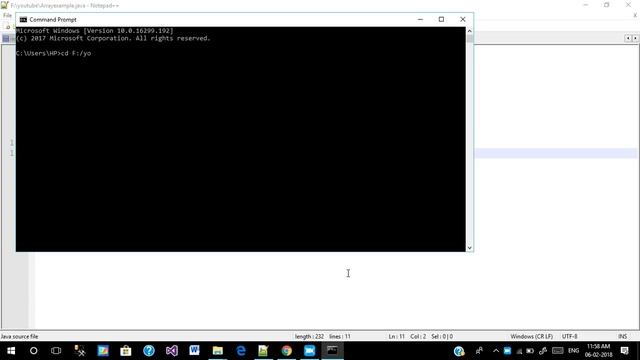The width and height of the screenshot is (640, 360).
Task: Open the People icon in the system tray
Action: pyautogui.click(x=479, y=351)
